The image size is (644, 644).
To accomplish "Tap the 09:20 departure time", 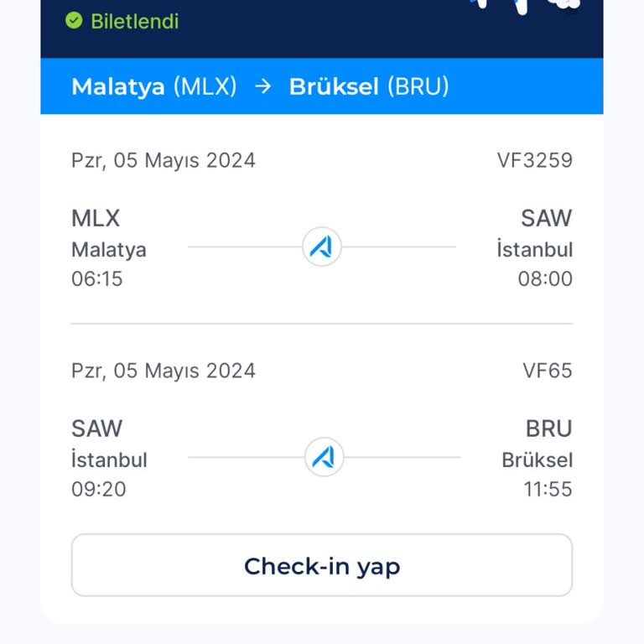I will click(x=99, y=489).
